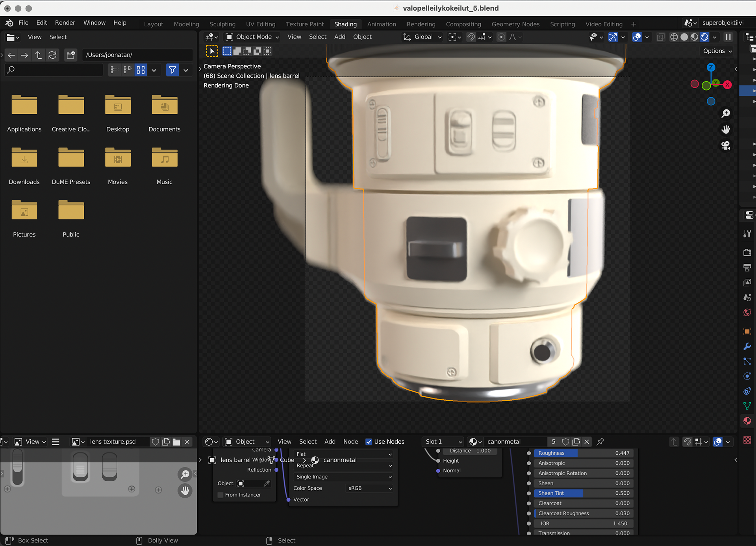The image size is (756, 546).
Task: Toggle viewport gizmos display
Action: 613,37
